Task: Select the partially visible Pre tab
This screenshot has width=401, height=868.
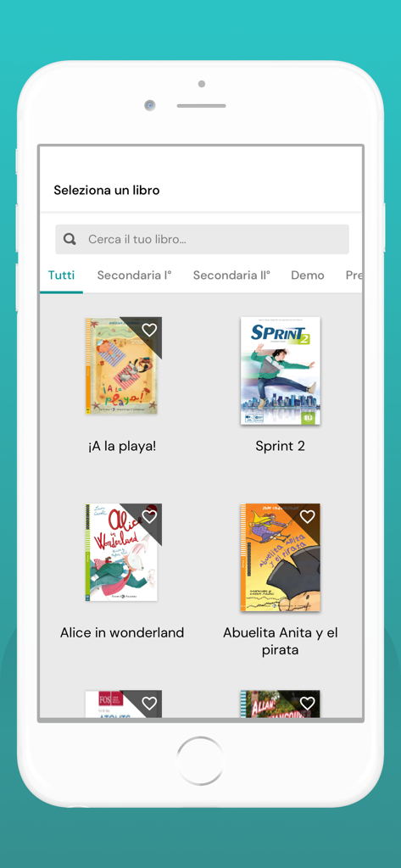Action: click(354, 275)
